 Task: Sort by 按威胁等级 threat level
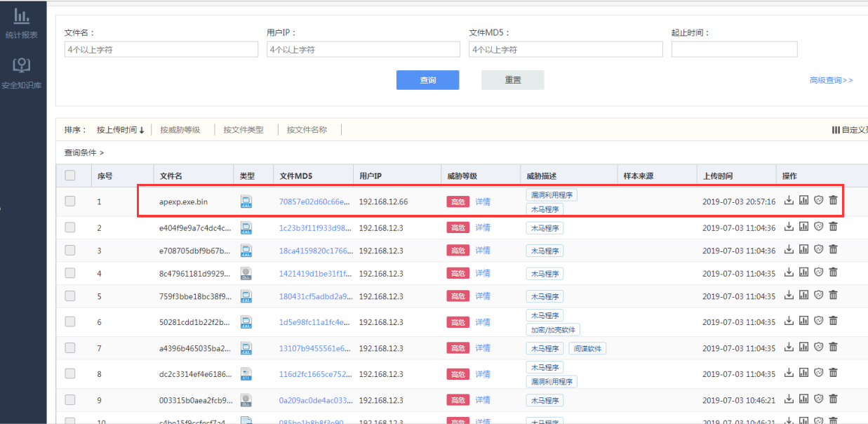click(180, 130)
